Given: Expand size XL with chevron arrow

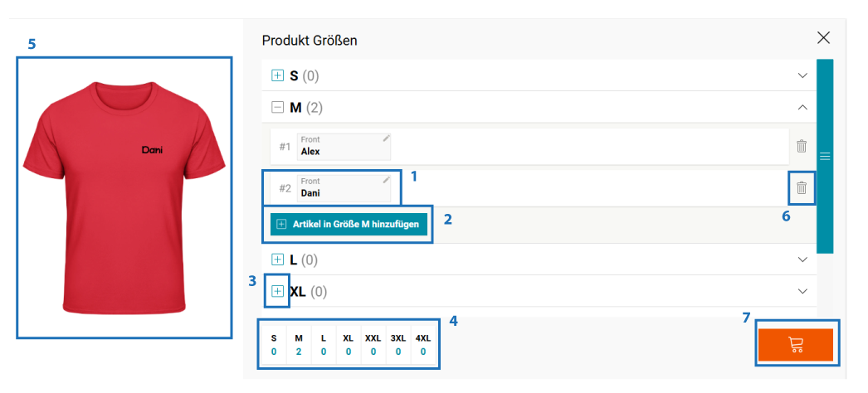Looking at the screenshot, I should click(802, 291).
